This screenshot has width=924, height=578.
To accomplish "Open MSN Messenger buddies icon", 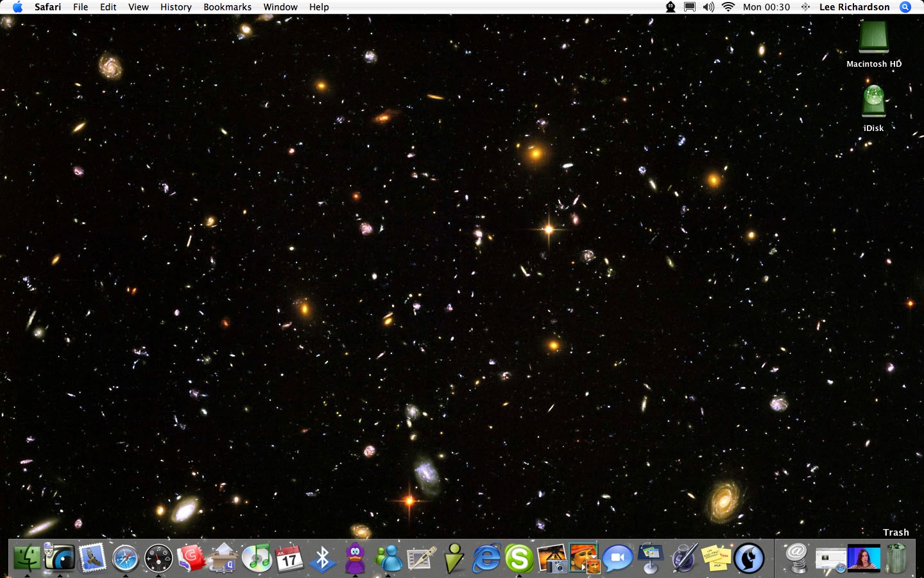I will coord(388,558).
